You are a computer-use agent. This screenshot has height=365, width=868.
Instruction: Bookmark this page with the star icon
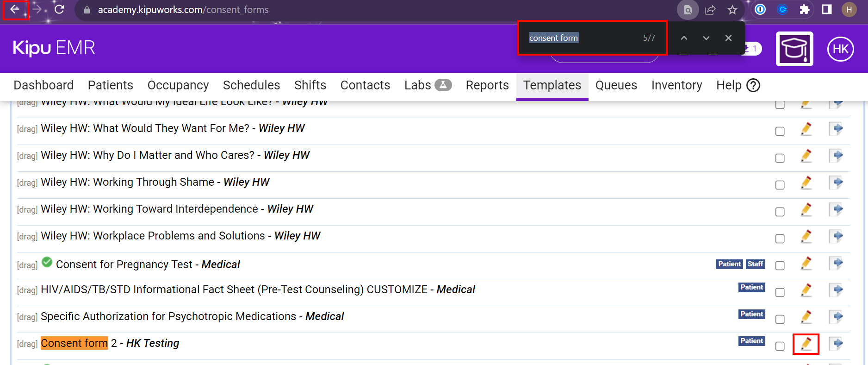pyautogui.click(x=732, y=10)
